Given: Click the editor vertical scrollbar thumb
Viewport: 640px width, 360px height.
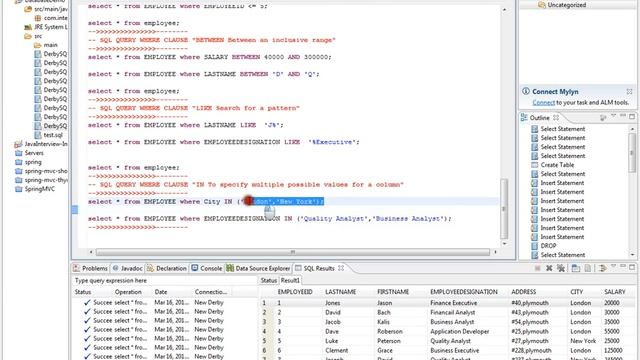Looking at the screenshot, I should (x=504, y=209).
